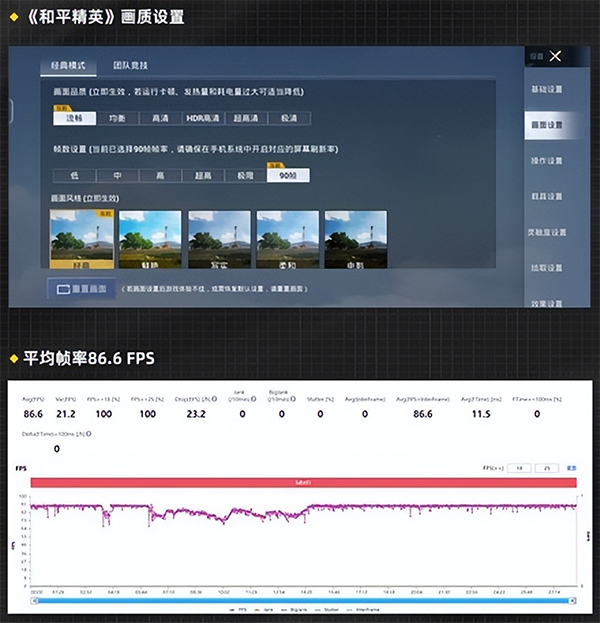Click the info icon beside BigJank(/10min)

294,399
